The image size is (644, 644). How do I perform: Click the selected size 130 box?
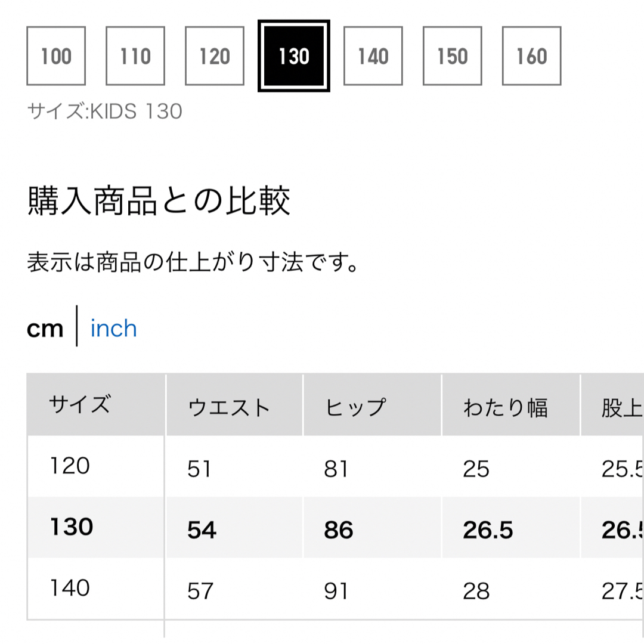293,56
